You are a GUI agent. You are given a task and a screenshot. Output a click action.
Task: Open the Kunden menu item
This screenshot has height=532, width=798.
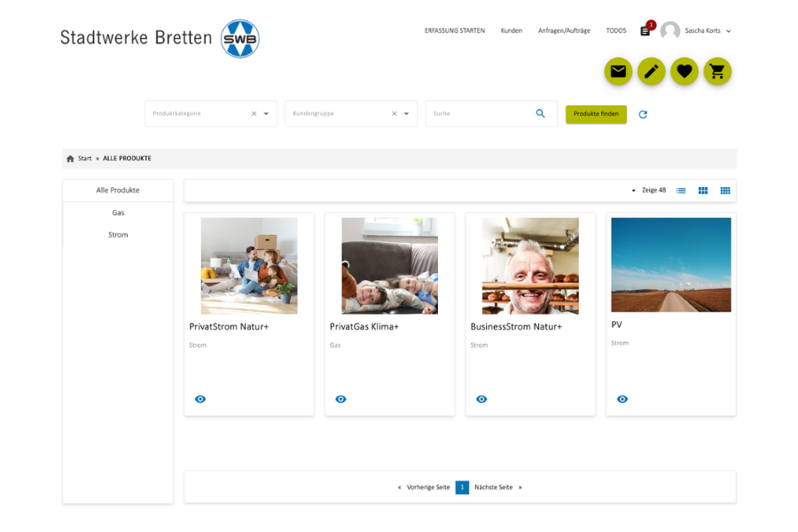pos(511,30)
